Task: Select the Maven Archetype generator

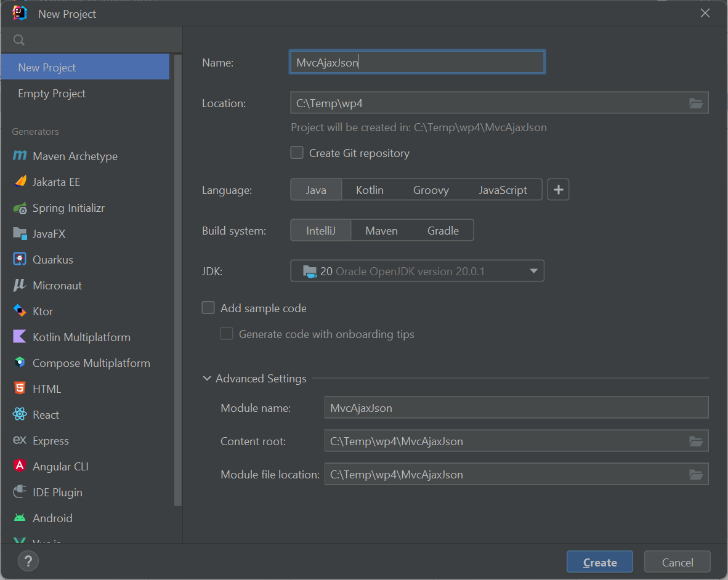Action: (x=86, y=156)
